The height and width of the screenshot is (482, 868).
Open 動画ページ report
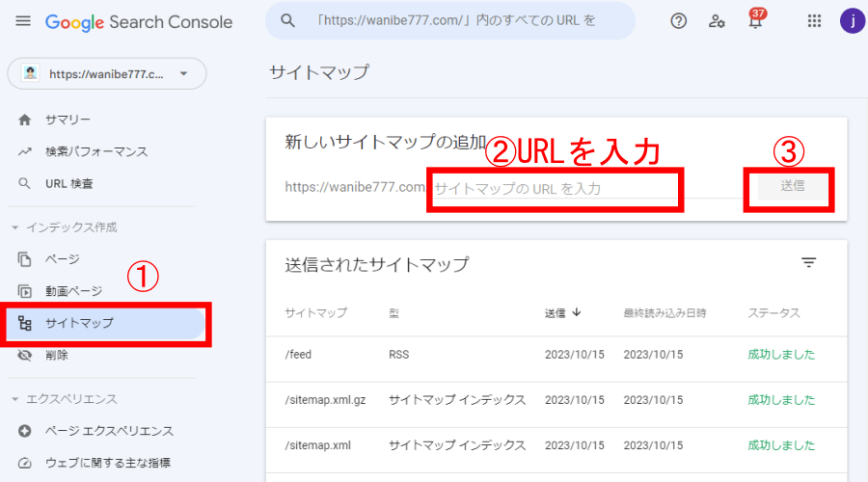[x=73, y=291]
